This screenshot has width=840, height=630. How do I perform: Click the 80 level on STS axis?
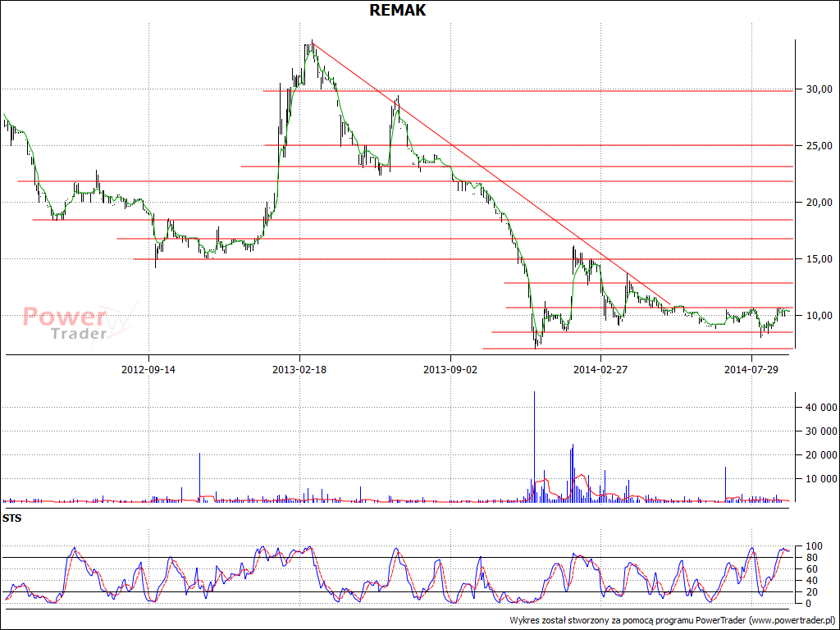coord(811,558)
